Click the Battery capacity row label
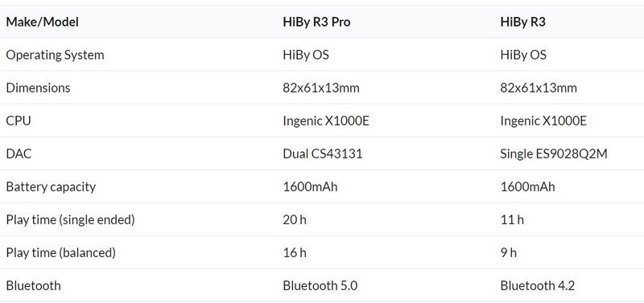The width and height of the screenshot is (644, 303). (51, 187)
